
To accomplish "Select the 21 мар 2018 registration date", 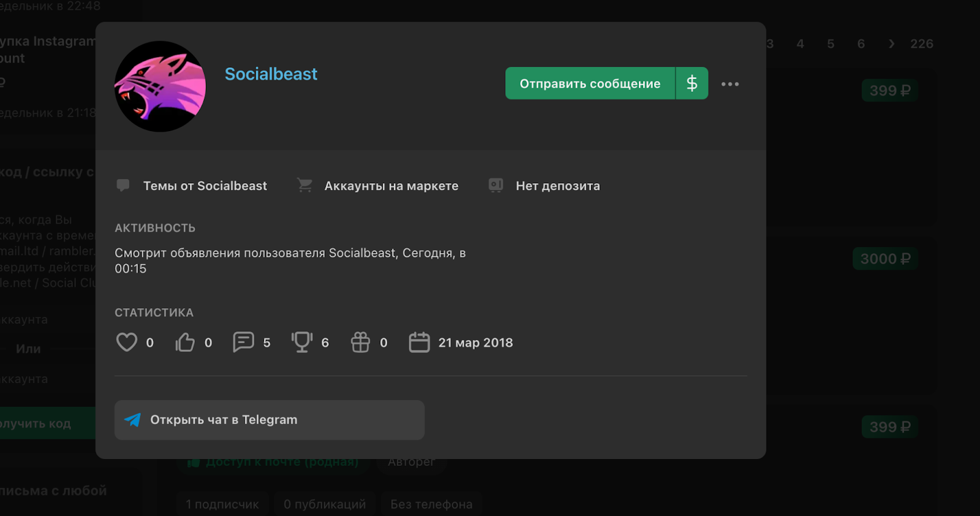I will coord(476,343).
